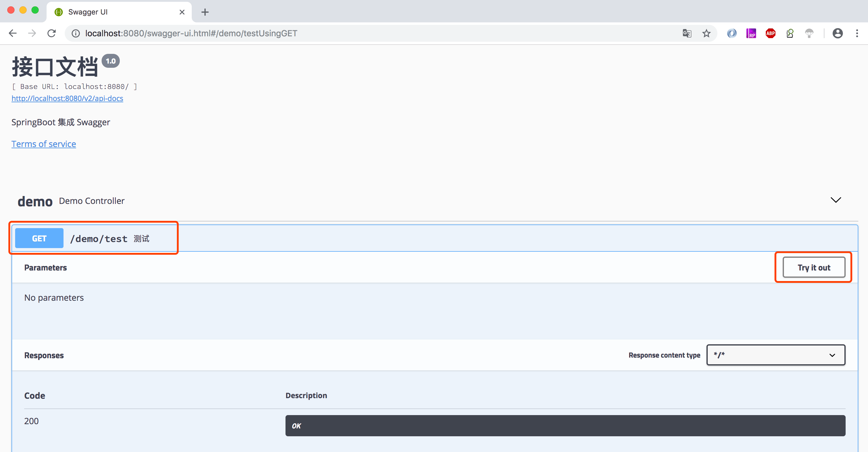Click the Base URL text
868x452 pixels.
74,87
